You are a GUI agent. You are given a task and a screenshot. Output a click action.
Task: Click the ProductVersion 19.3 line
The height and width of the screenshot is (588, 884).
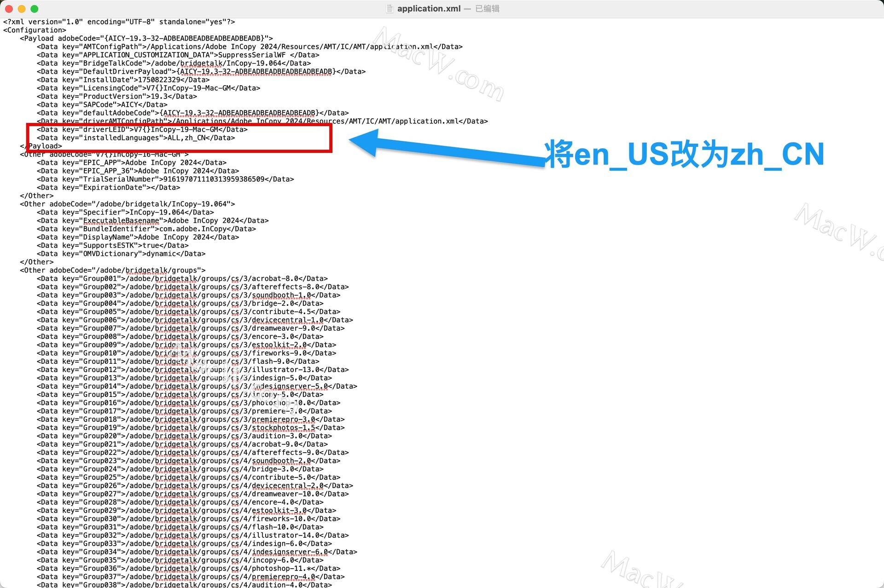point(117,96)
